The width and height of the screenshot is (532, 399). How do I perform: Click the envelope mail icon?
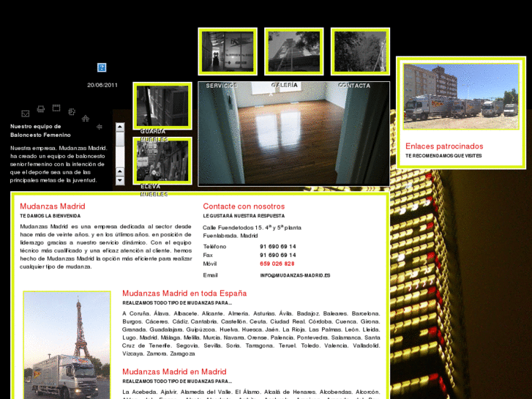point(25,113)
